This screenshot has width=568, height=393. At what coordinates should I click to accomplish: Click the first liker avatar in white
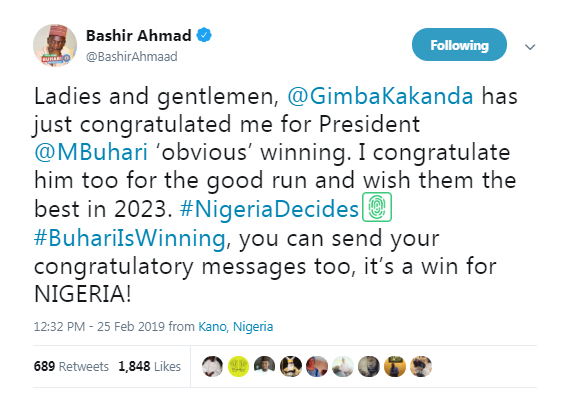pyautogui.click(x=212, y=367)
